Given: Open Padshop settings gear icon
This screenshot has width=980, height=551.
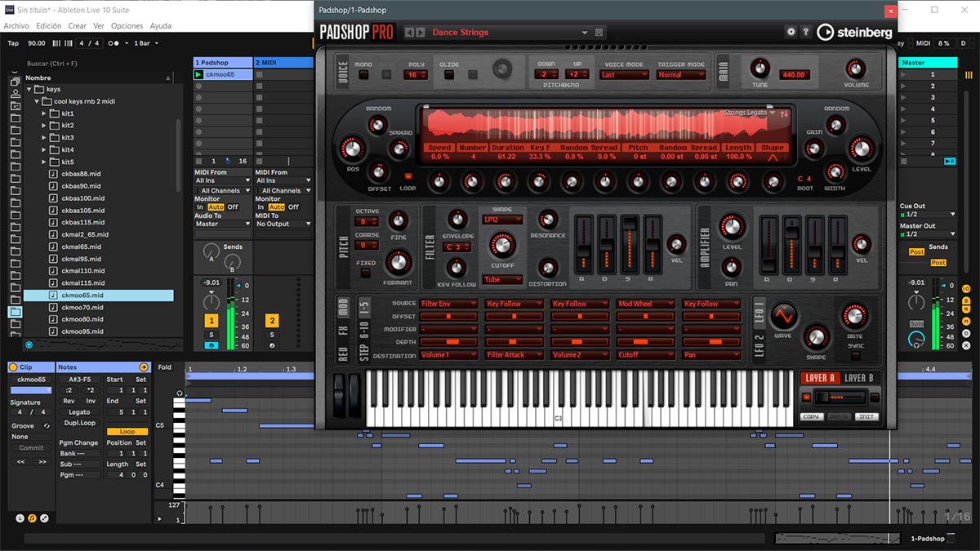Looking at the screenshot, I should 791,32.
